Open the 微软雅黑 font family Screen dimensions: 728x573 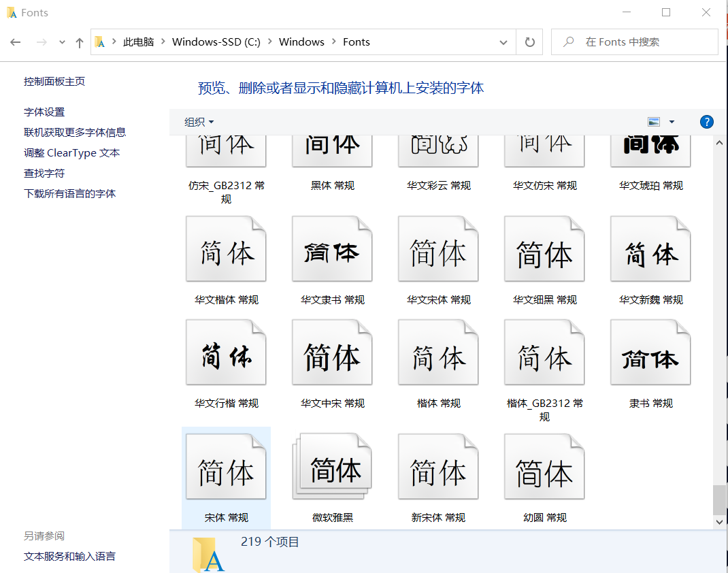(x=331, y=466)
